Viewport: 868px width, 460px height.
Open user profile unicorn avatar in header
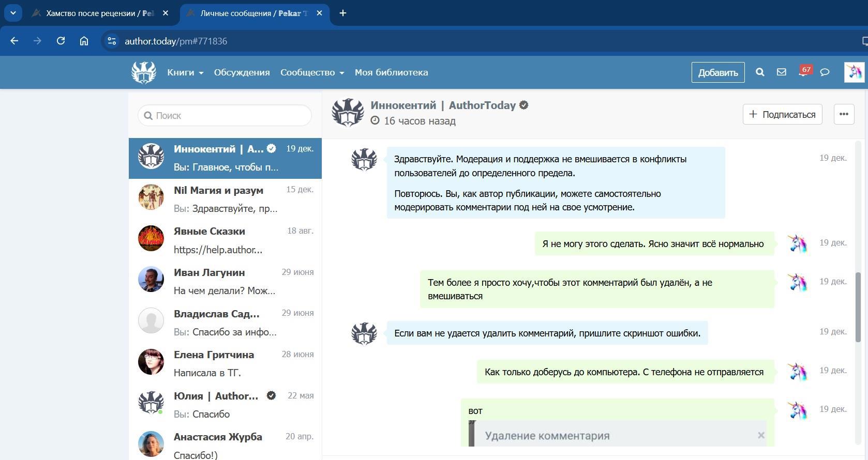coord(854,72)
